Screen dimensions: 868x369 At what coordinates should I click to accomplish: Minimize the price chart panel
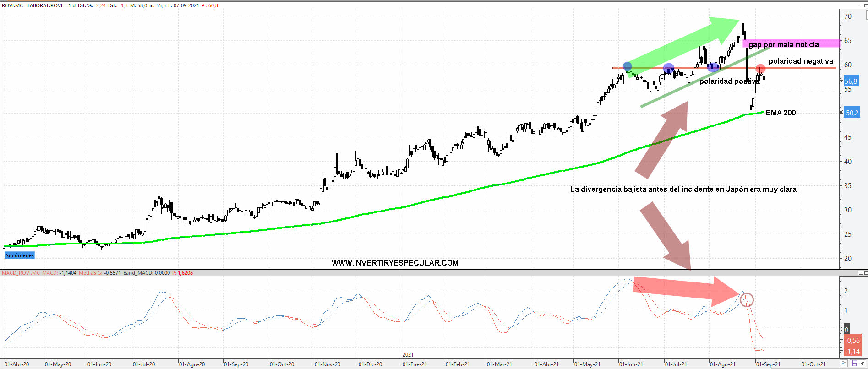pos(860,6)
